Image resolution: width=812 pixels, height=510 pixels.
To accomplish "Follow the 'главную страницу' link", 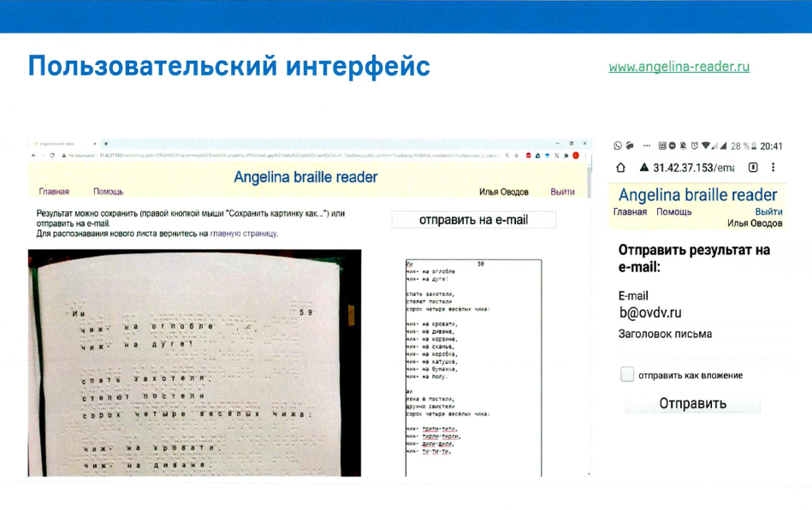I will [248, 234].
